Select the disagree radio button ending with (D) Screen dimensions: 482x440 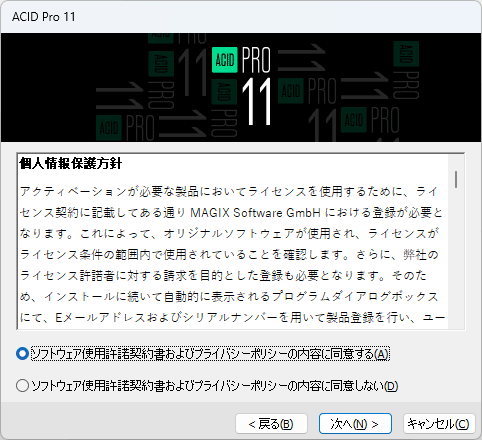pos(22,386)
